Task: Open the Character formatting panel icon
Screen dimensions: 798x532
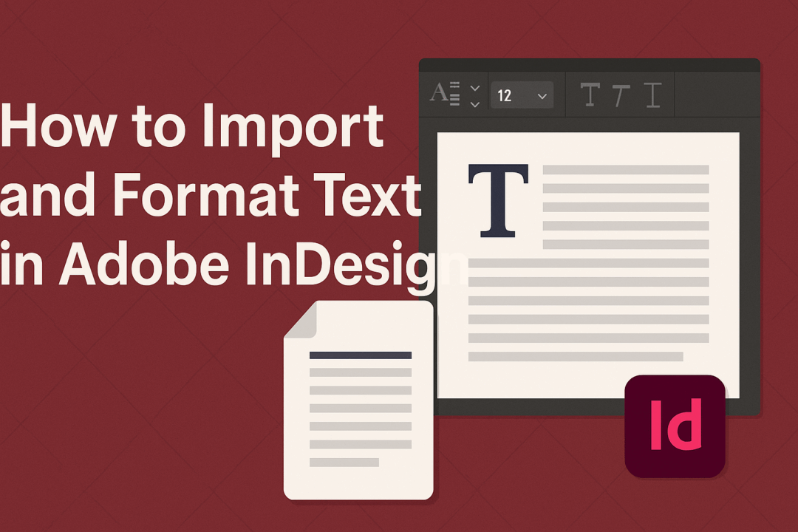Action: 443,95
